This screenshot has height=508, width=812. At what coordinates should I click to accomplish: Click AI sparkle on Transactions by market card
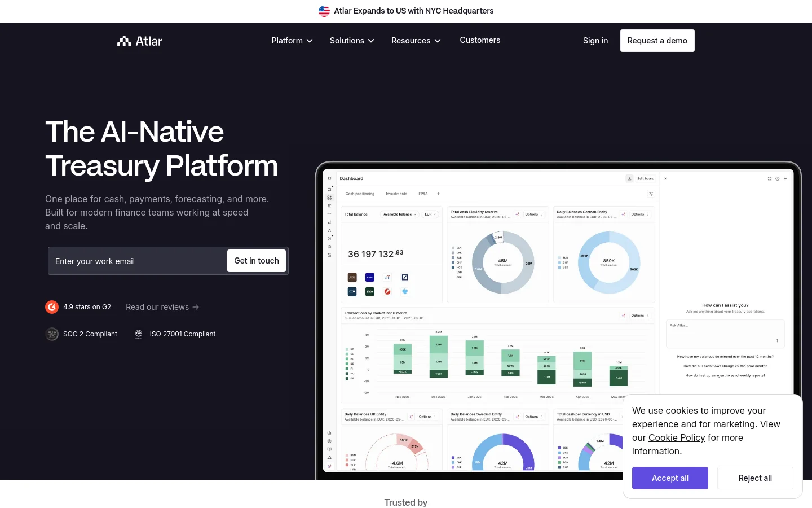pos(623,316)
